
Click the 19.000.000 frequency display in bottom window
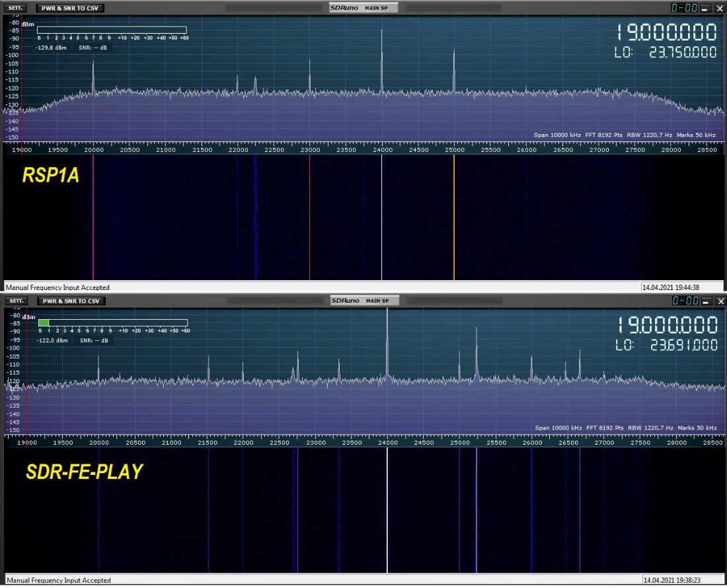668,325
